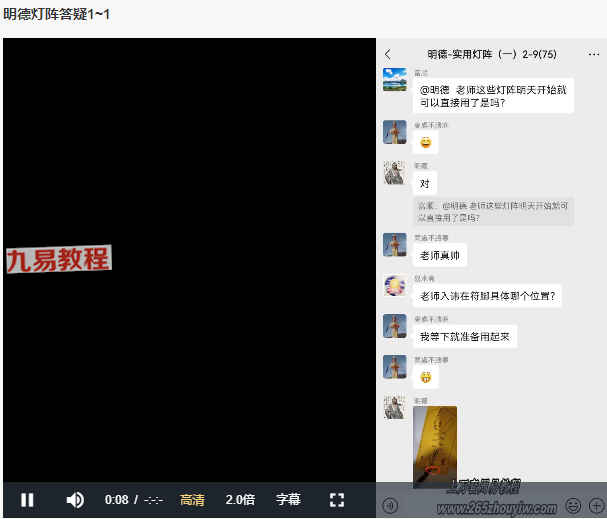Pause the video playback
The height and width of the screenshot is (519, 607).
click(27, 500)
